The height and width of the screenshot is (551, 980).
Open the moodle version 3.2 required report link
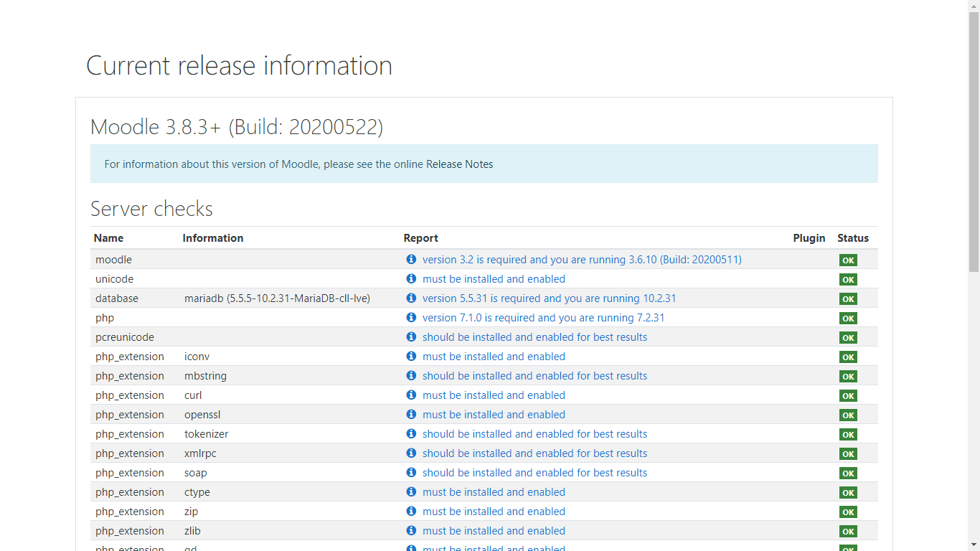pos(582,260)
